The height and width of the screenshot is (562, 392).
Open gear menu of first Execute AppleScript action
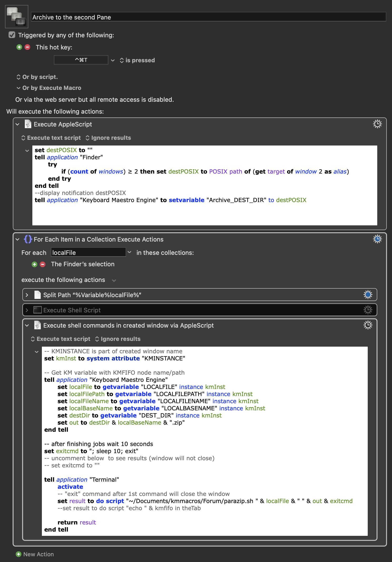point(377,124)
